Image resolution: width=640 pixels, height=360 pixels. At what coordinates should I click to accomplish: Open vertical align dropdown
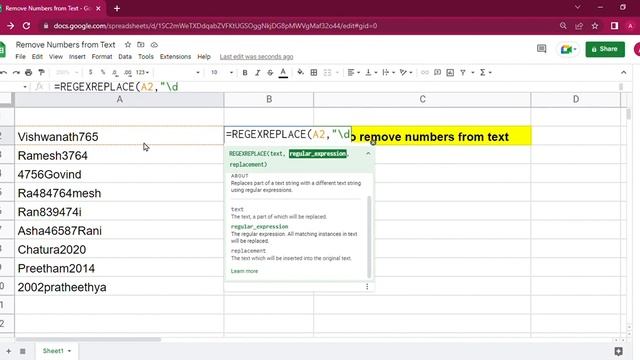click(371, 73)
